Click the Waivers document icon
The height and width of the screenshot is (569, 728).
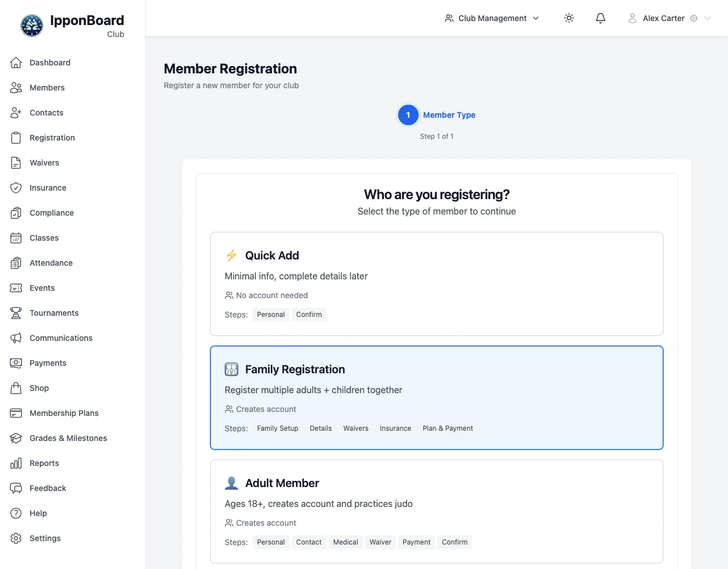[x=16, y=163]
